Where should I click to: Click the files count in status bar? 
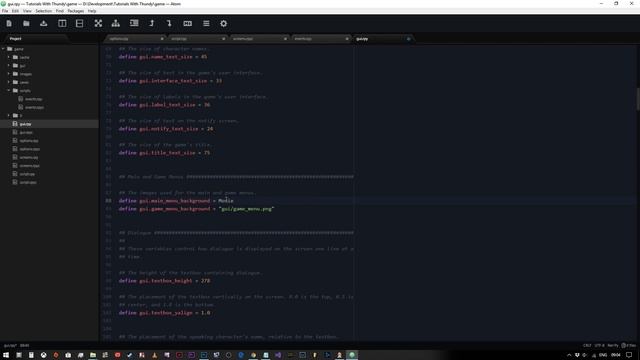click(x=629, y=346)
